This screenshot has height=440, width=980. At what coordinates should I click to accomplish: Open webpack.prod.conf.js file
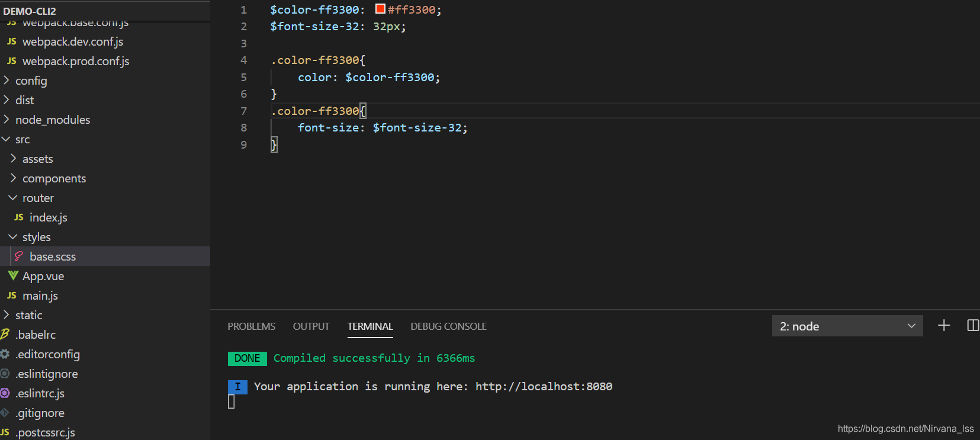(76, 61)
